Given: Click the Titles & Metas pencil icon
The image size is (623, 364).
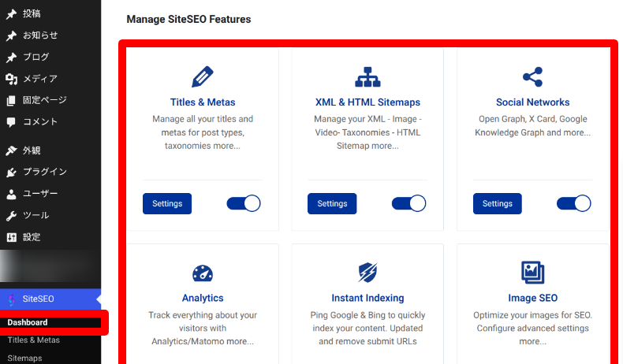Looking at the screenshot, I should (x=203, y=76).
